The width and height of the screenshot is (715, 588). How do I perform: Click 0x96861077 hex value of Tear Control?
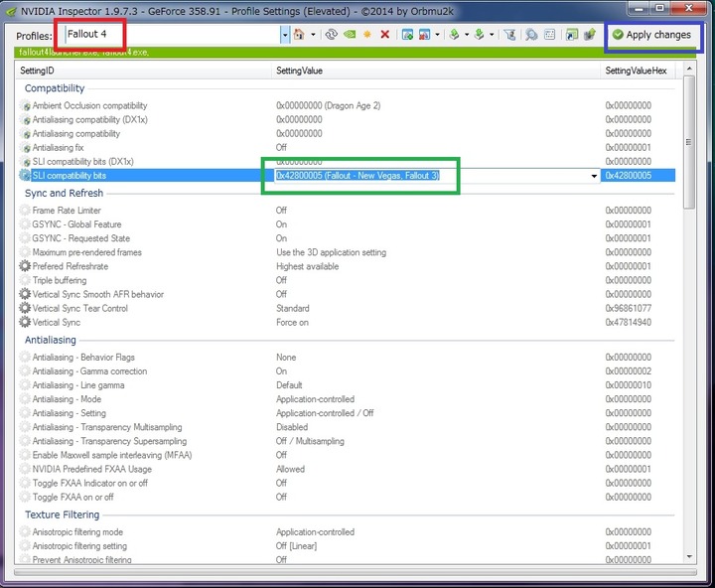[x=629, y=308]
